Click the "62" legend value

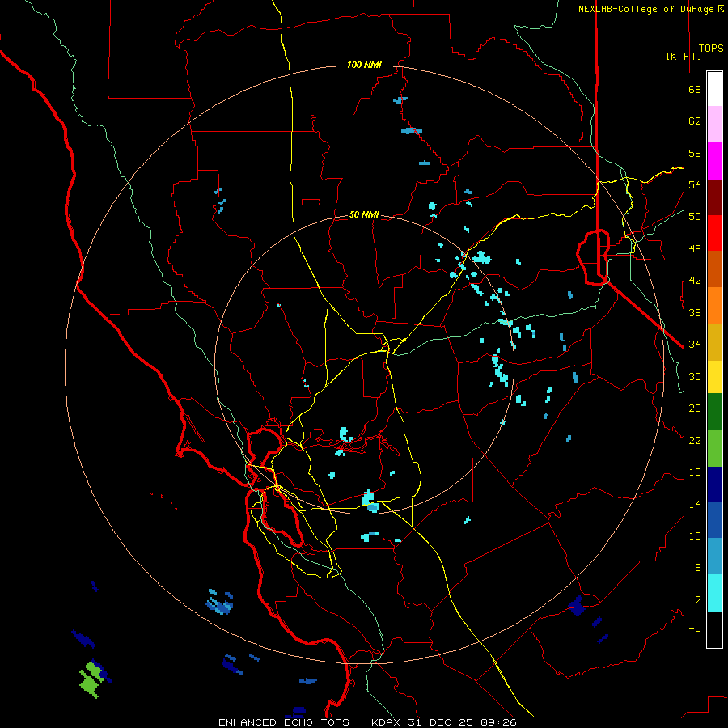[x=695, y=121]
